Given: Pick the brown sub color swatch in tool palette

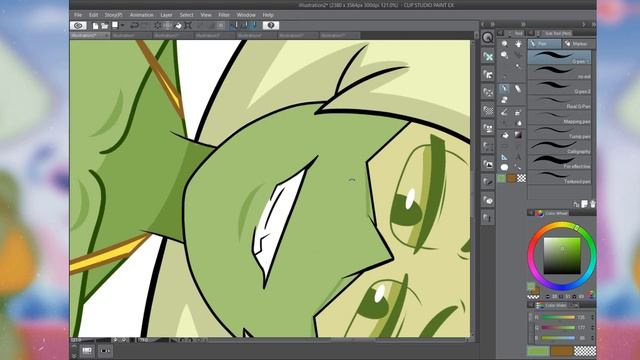Looking at the screenshot, I should click(x=511, y=178).
